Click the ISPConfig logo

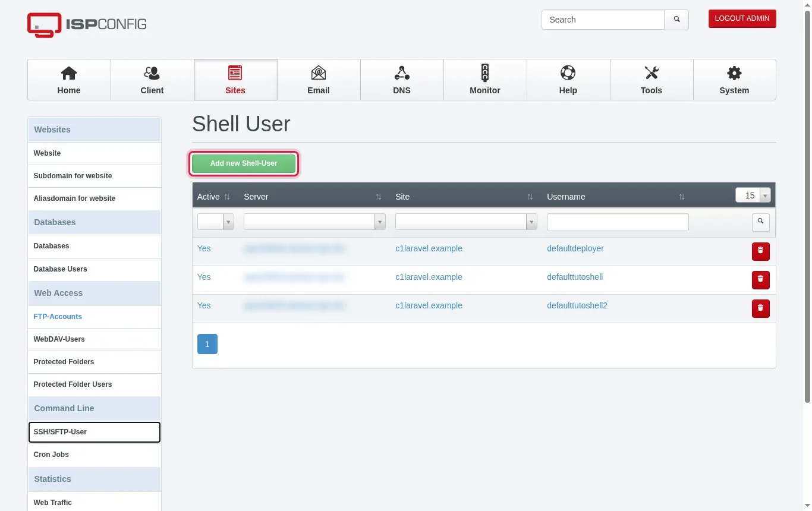[87, 24]
